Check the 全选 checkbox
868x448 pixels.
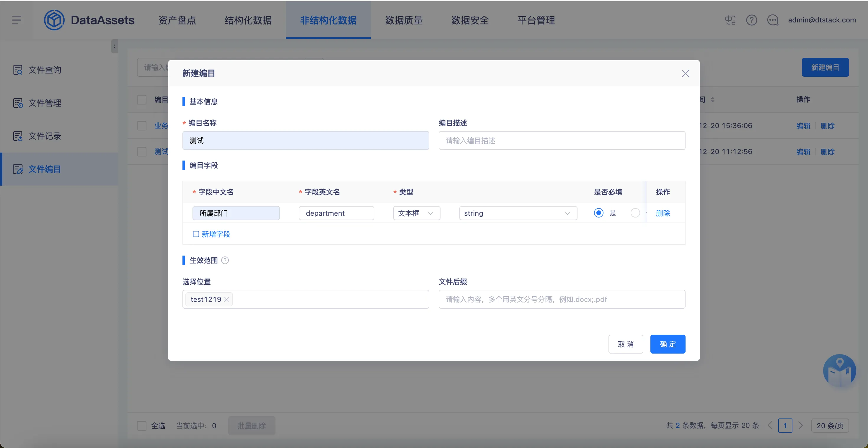tap(142, 426)
